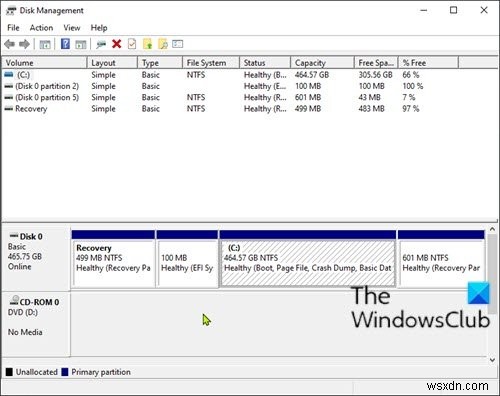Click the CD-ROM 0 disc icon
This screenshot has height=396, width=500.
click(x=14, y=300)
